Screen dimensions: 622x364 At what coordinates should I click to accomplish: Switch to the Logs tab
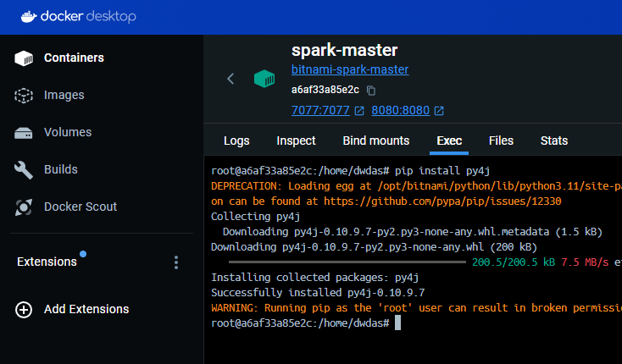pos(236,141)
